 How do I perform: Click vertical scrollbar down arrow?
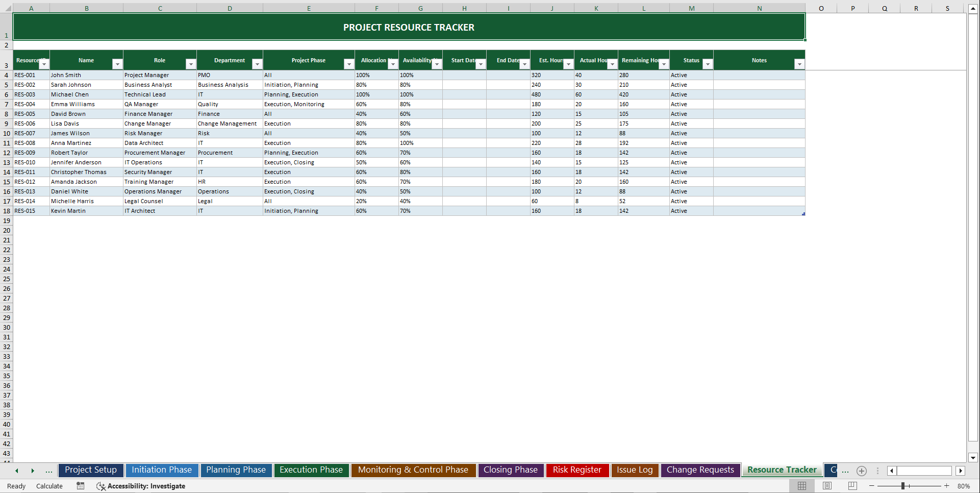(973, 458)
